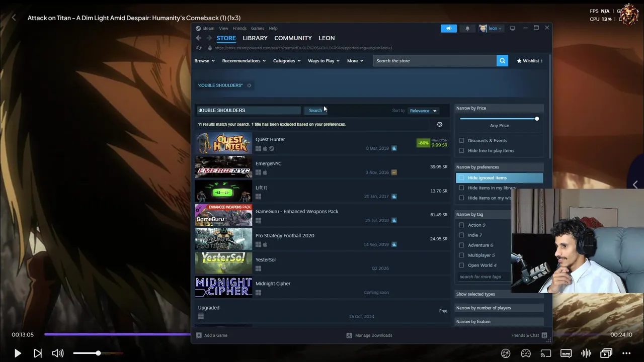Screen dimensions: 644x362
Task: Enable Discounts & Events filter
Action: pos(461,141)
